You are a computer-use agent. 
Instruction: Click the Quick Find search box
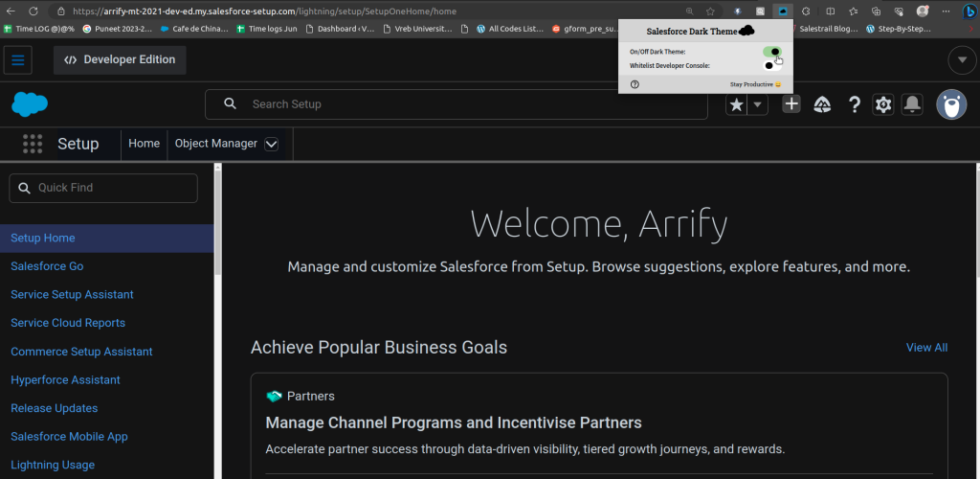pyautogui.click(x=103, y=188)
